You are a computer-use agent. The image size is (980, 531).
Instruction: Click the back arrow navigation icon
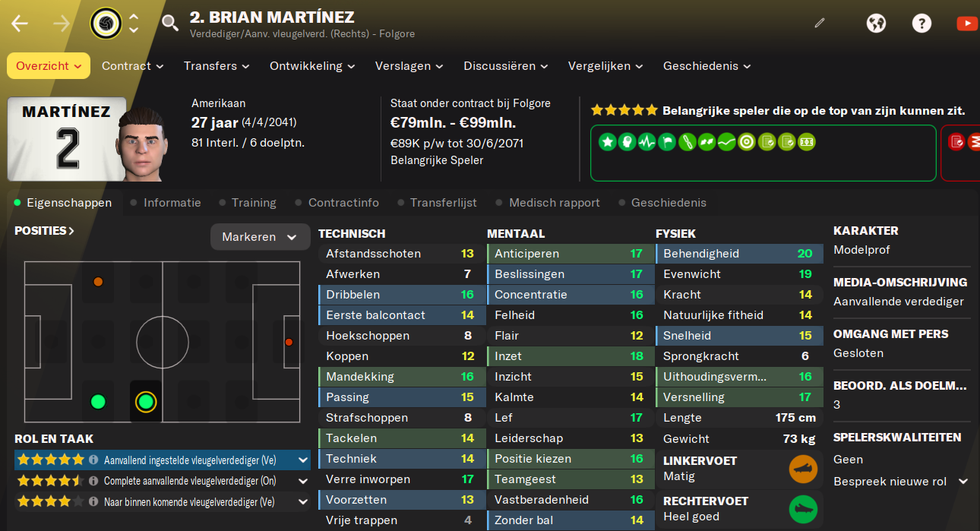click(20, 24)
